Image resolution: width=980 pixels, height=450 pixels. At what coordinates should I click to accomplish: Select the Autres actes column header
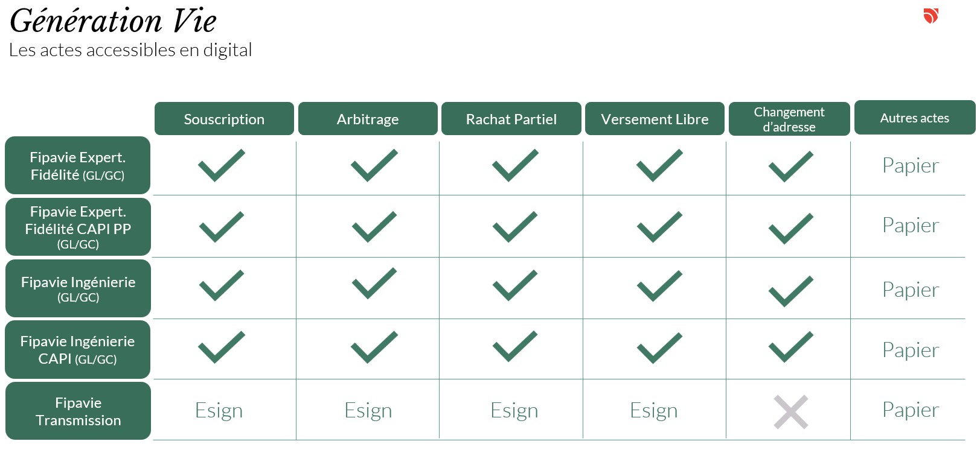pyautogui.click(x=915, y=118)
